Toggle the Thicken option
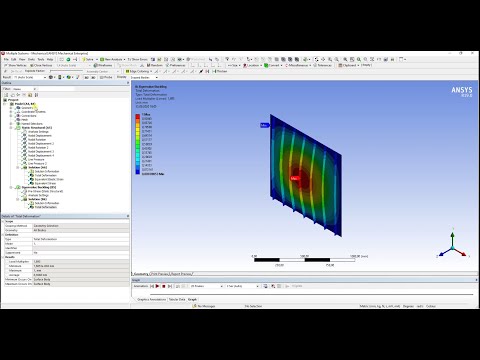This screenshot has height=360, width=480. [220, 71]
